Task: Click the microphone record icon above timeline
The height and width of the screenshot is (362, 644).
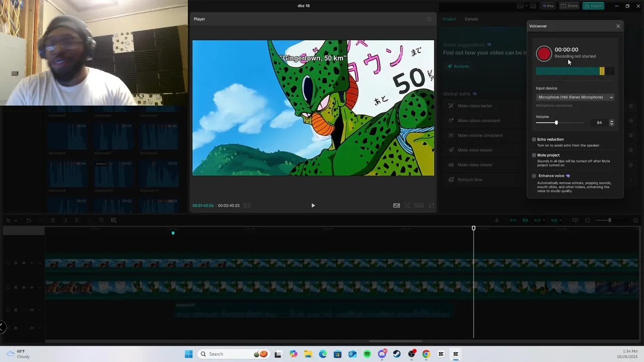Action: pos(497,220)
